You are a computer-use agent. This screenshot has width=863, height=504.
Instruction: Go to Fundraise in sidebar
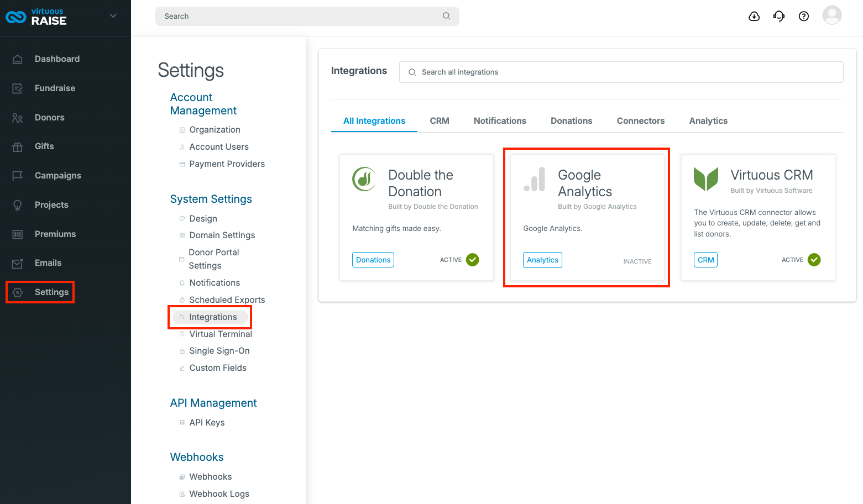pyautogui.click(x=55, y=88)
